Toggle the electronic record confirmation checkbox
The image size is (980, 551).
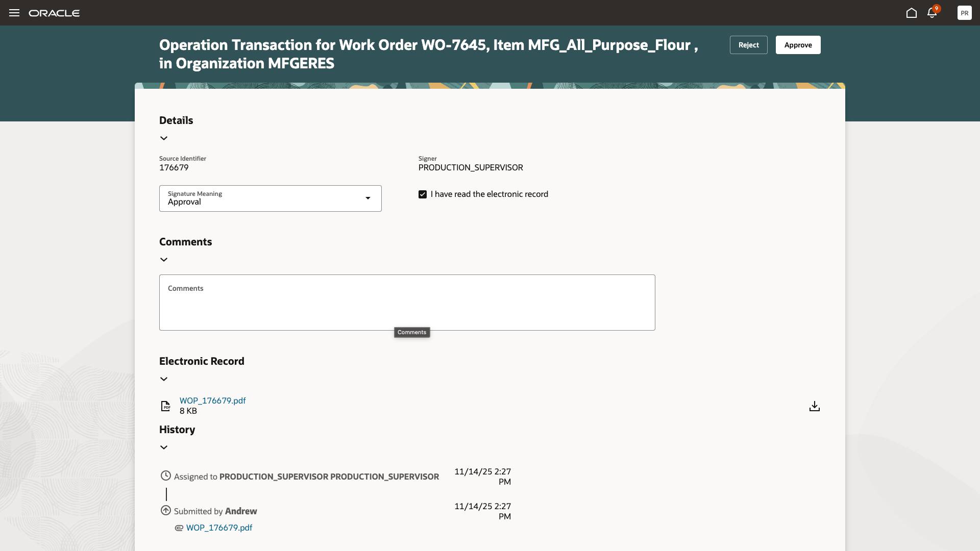pyautogui.click(x=422, y=194)
